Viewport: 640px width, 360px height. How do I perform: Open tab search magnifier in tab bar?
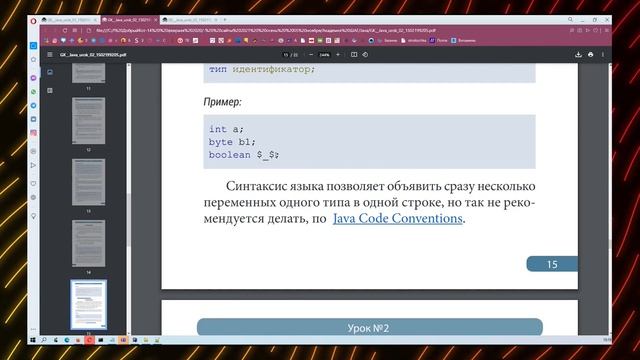pos(570,20)
